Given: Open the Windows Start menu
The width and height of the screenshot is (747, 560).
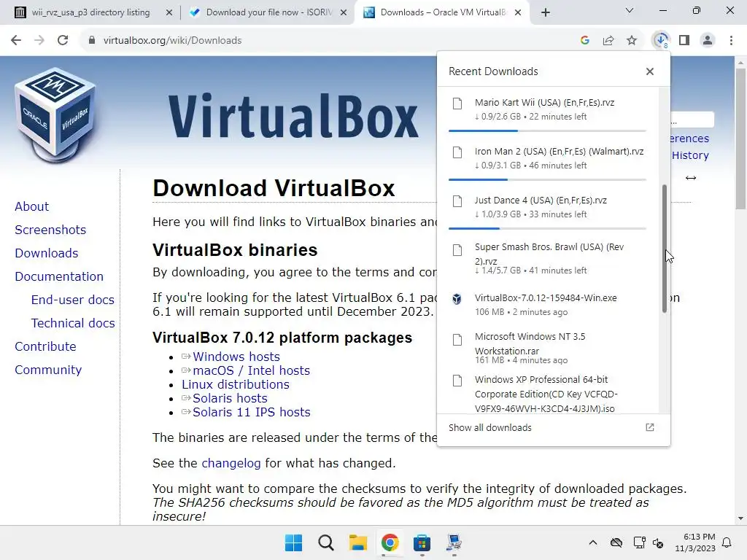Looking at the screenshot, I should click(293, 542).
